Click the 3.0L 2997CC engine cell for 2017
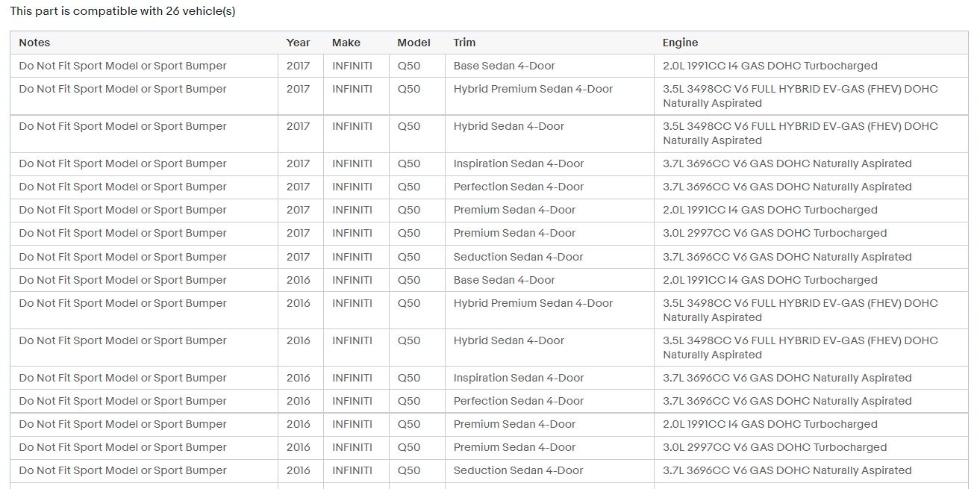980x489 pixels. tap(775, 233)
